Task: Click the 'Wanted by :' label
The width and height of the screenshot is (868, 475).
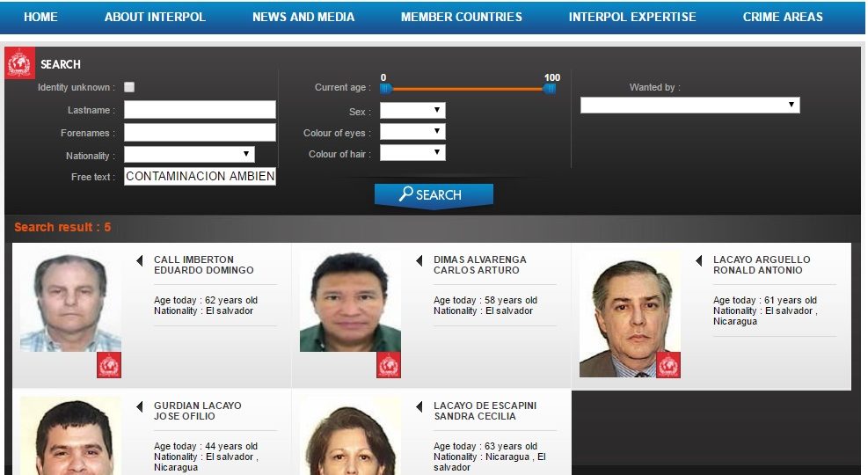Action: tap(654, 87)
